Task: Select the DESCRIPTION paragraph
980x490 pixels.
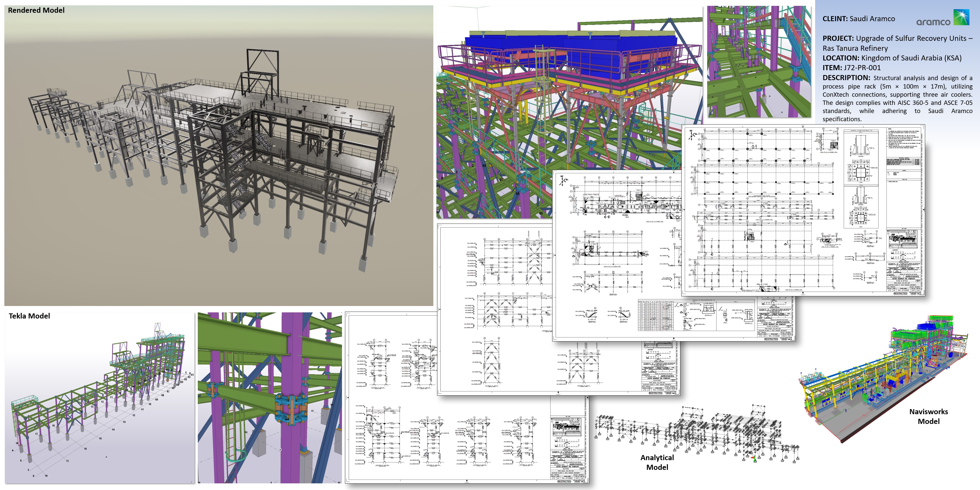Action: [898, 98]
